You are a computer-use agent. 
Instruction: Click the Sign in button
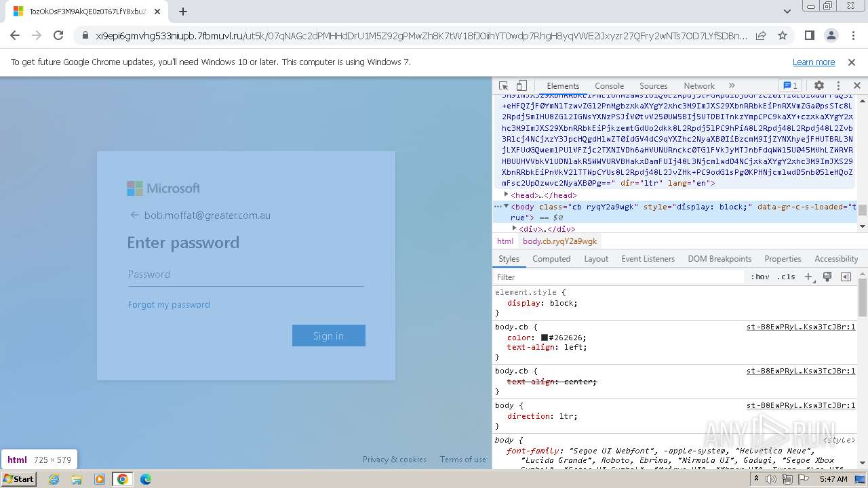(x=329, y=335)
